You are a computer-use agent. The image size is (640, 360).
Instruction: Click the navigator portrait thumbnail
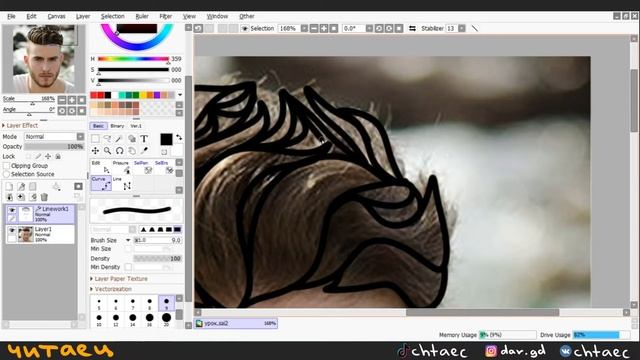pyautogui.click(x=44, y=58)
